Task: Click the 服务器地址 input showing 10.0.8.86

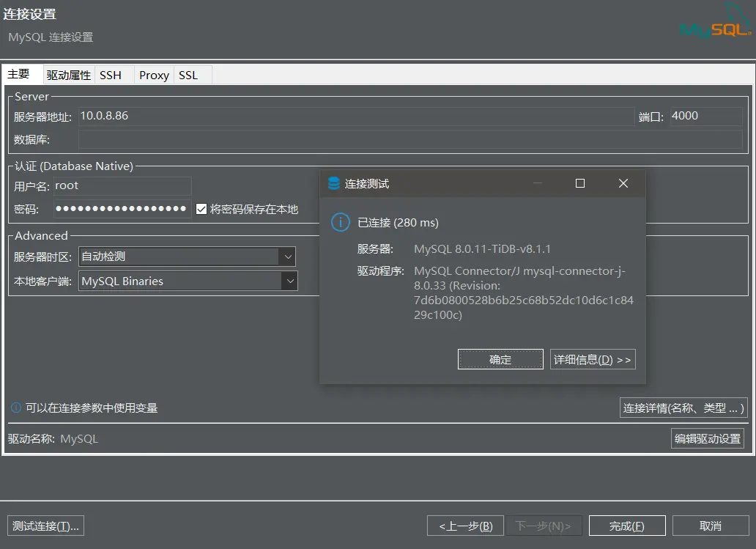Action: pos(293,116)
